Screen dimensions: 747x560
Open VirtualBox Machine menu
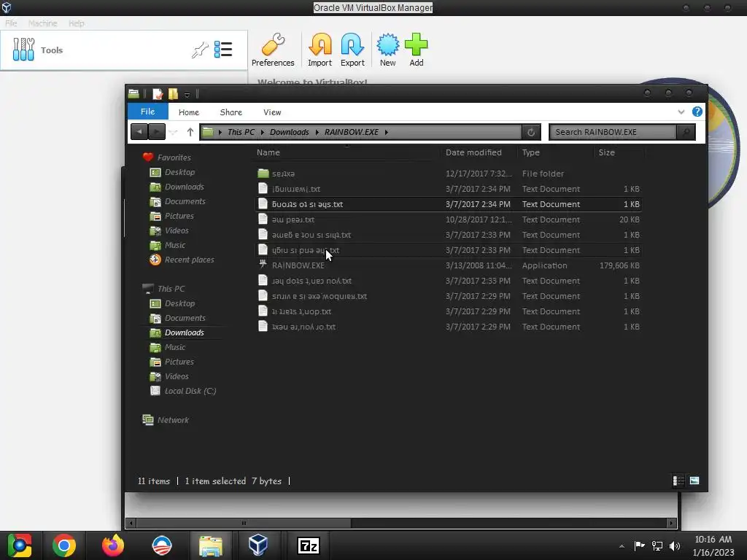pos(42,23)
